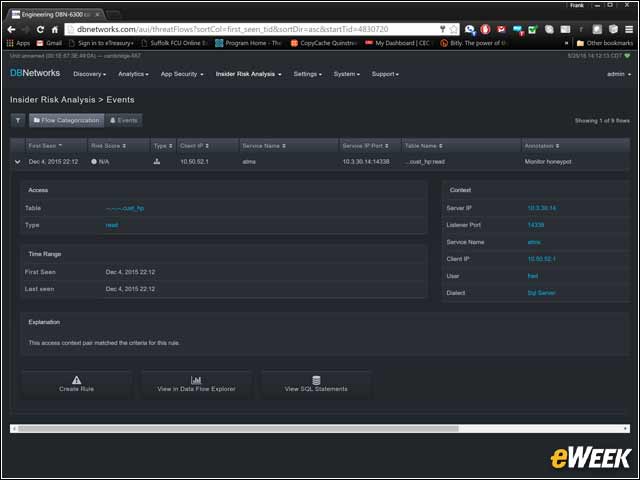The width and height of the screenshot is (640, 480).
Task: Follow the Dialect Sql Server link
Action: pos(541,293)
